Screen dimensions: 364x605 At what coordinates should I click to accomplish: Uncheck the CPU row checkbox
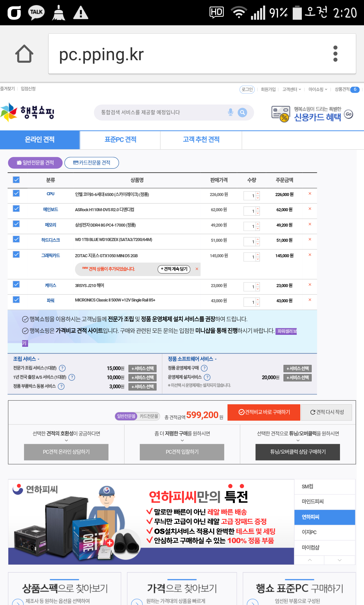(x=16, y=193)
